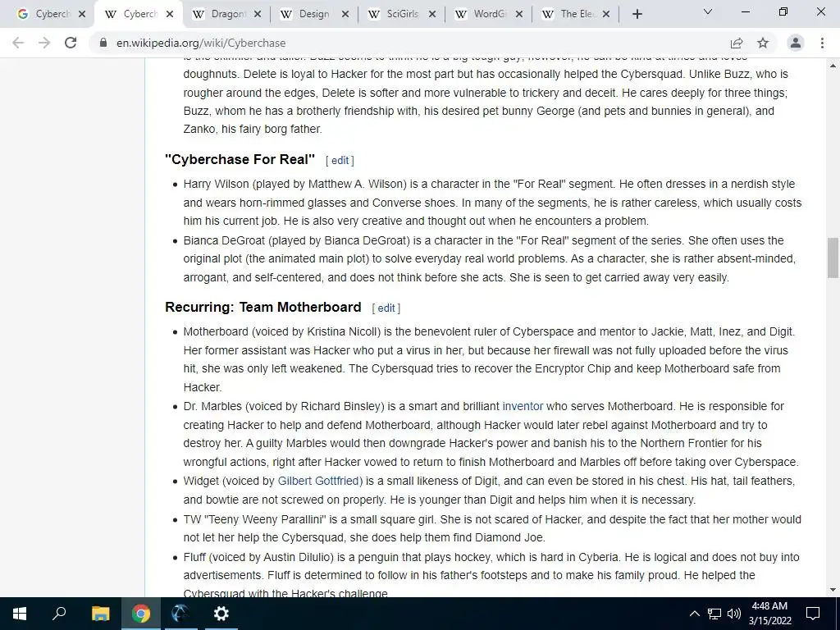Close the active Cyberchase Wikipedia tab

pyautogui.click(x=170, y=15)
